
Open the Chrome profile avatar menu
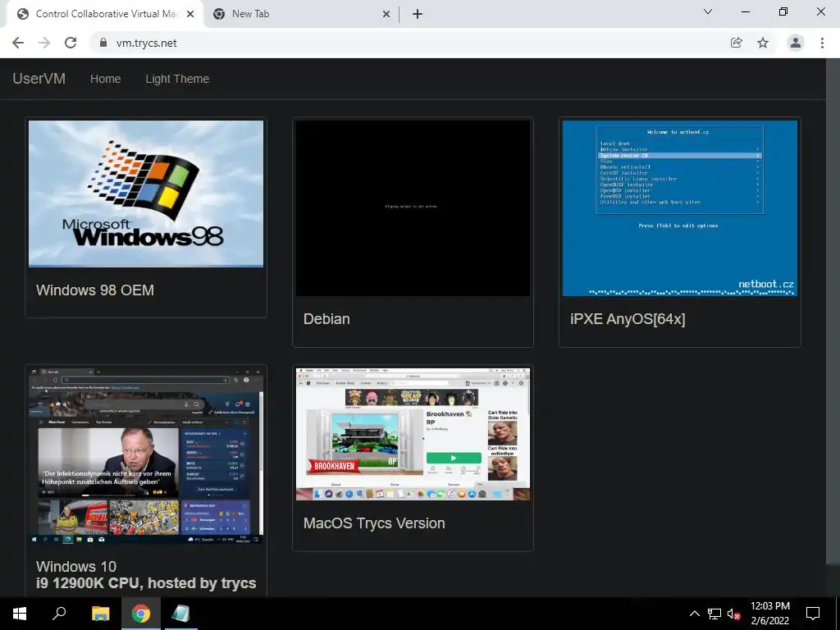tap(796, 43)
